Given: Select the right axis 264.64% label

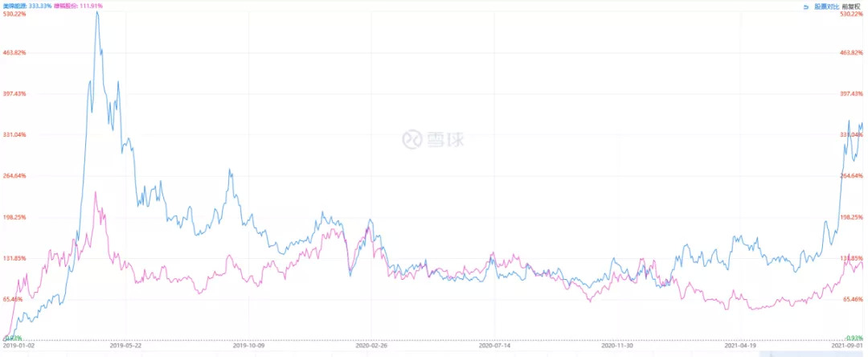Looking at the screenshot, I should (850, 175).
